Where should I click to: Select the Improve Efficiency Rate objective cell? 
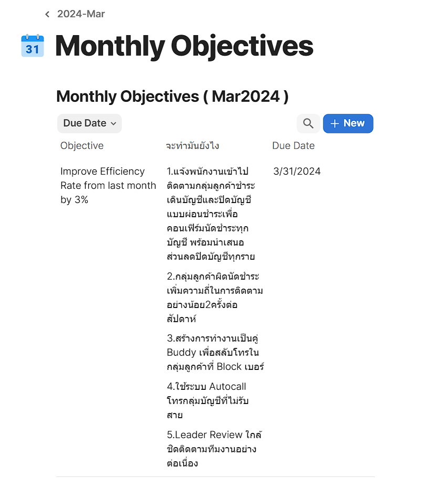[108, 185]
